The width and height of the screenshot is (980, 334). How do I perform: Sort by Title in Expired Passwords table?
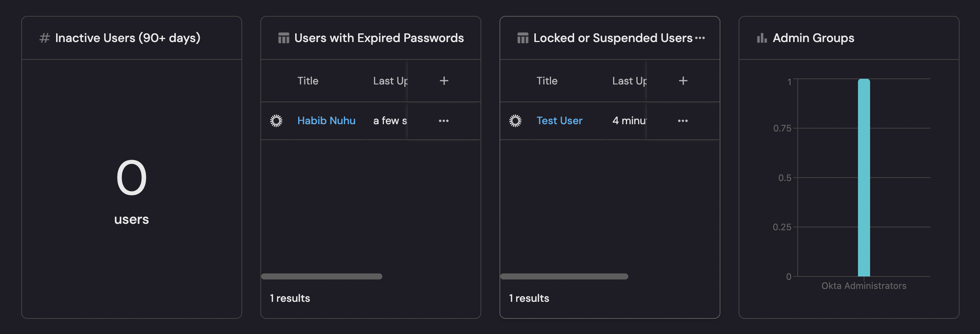[308, 81]
